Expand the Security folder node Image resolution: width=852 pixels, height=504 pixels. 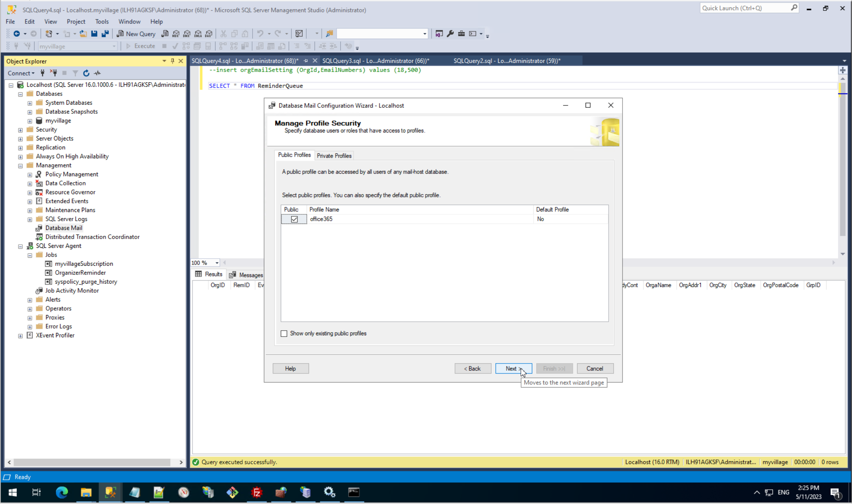pos(21,130)
